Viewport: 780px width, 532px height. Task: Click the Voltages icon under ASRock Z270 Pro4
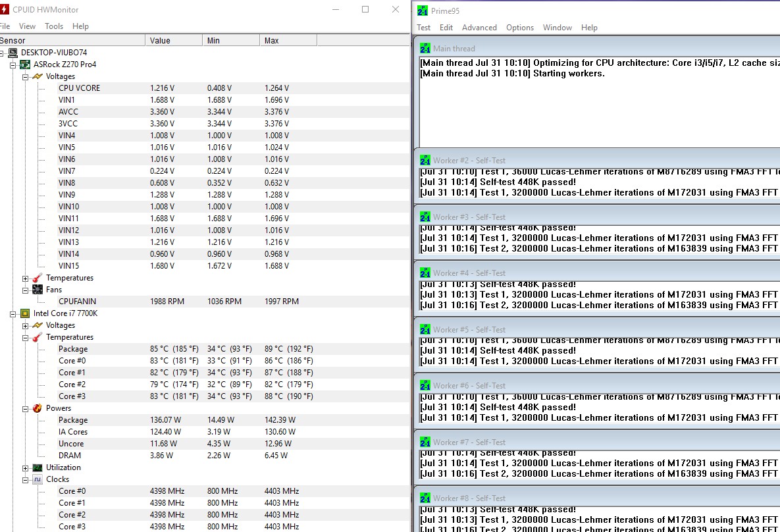click(x=38, y=76)
